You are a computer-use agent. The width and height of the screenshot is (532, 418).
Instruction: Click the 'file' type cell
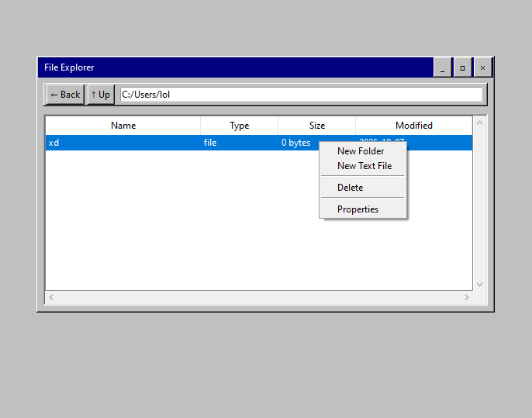pyautogui.click(x=210, y=143)
